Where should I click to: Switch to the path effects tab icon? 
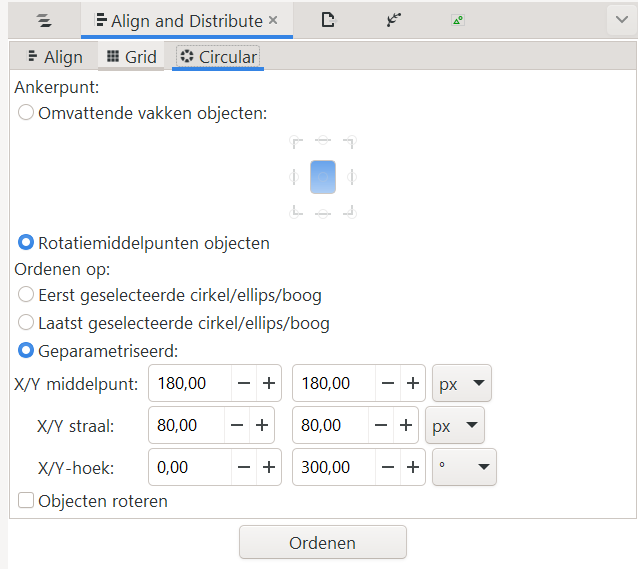(392, 20)
